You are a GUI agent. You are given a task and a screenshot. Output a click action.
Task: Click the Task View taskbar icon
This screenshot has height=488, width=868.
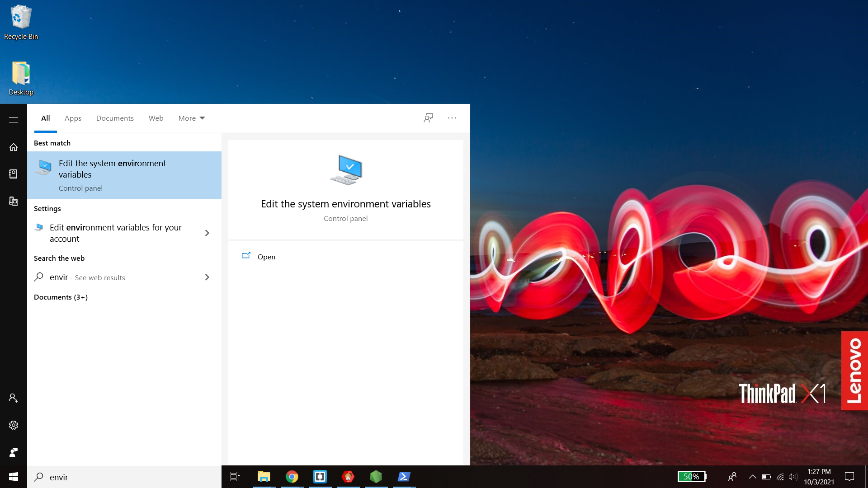coord(235,477)
